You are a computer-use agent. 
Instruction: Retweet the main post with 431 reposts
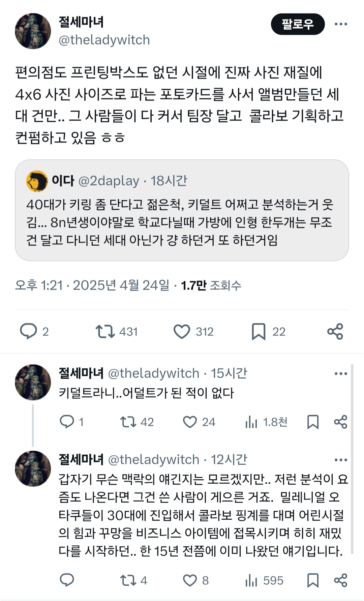pos(105,331)
